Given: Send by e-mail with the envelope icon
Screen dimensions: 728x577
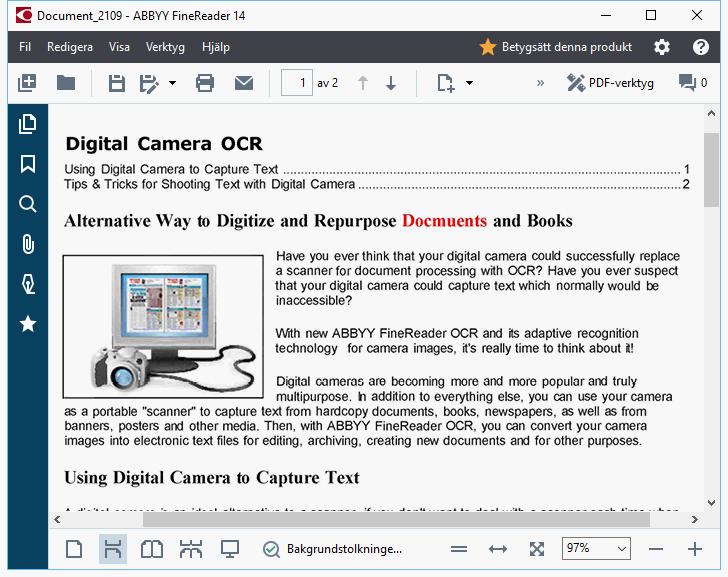Looking at the screenshot, I should pos(244,83).
